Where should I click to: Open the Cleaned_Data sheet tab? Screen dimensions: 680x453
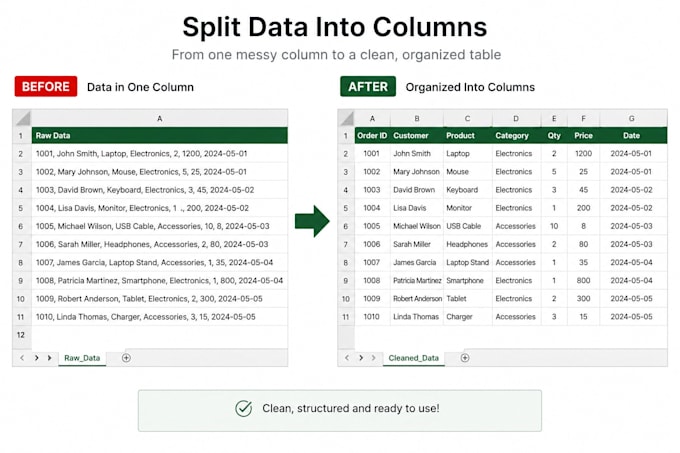point(414,358)
